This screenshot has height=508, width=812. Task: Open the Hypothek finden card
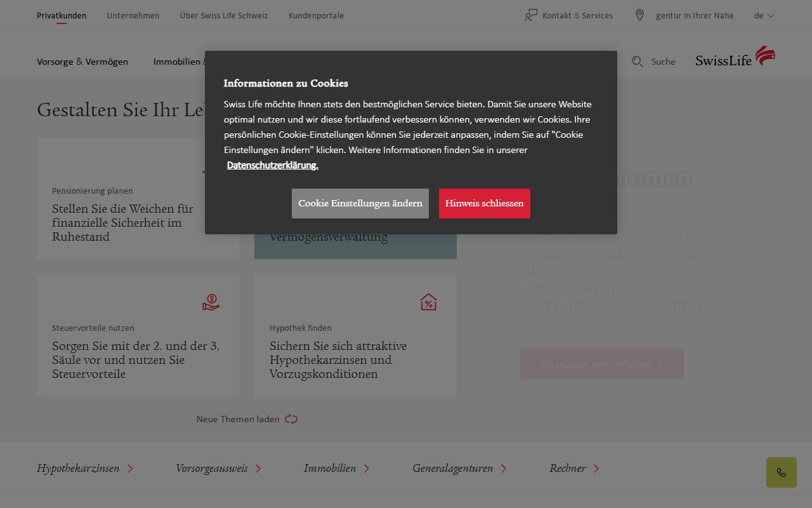pyautogui.click(x=355, y=335)
